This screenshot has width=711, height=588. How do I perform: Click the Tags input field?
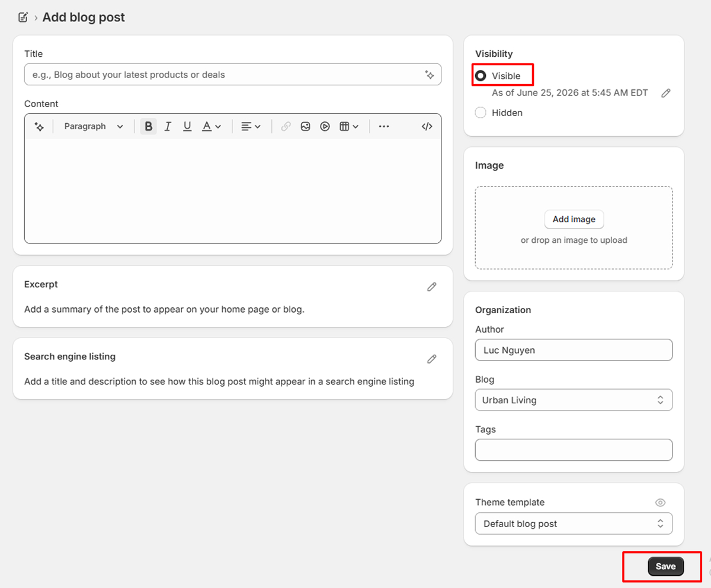(574, 449)
